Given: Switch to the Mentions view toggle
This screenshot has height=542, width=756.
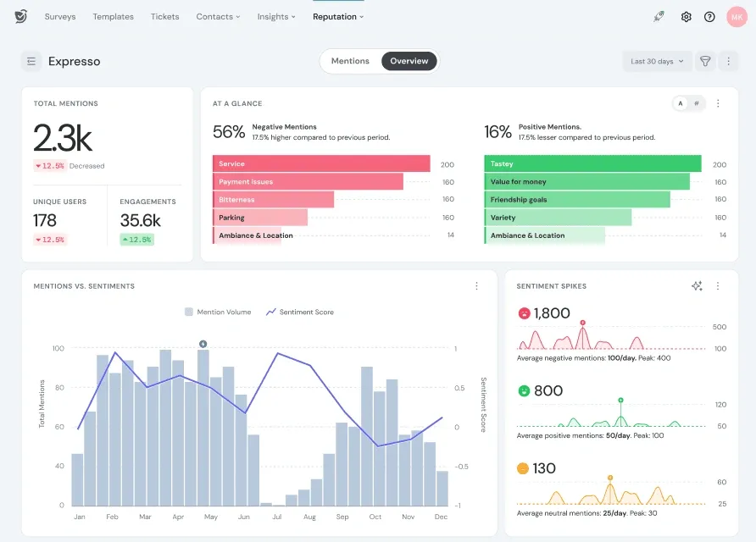Looking at the screenshot, I should (x=350, y=61).
